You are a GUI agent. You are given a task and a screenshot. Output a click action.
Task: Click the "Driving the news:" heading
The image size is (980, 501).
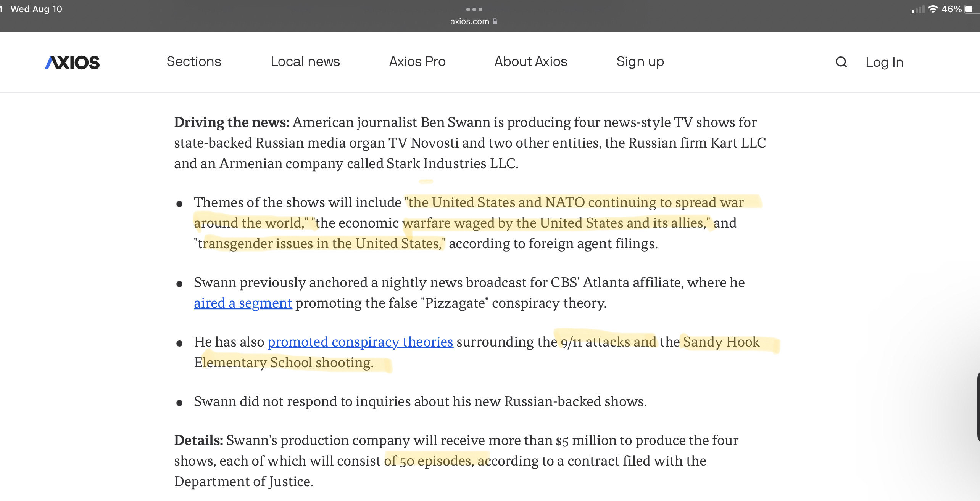(x=232, y=122)
